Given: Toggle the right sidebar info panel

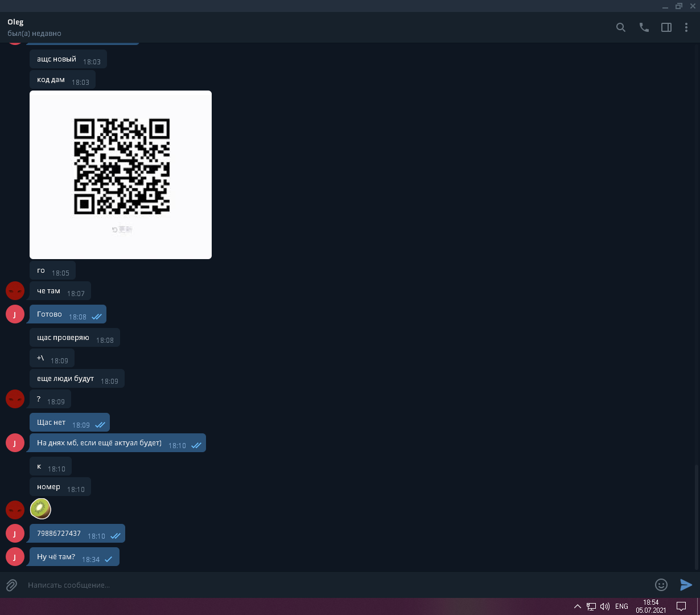Looking at the screenshot, I should (x=666, y=27).
